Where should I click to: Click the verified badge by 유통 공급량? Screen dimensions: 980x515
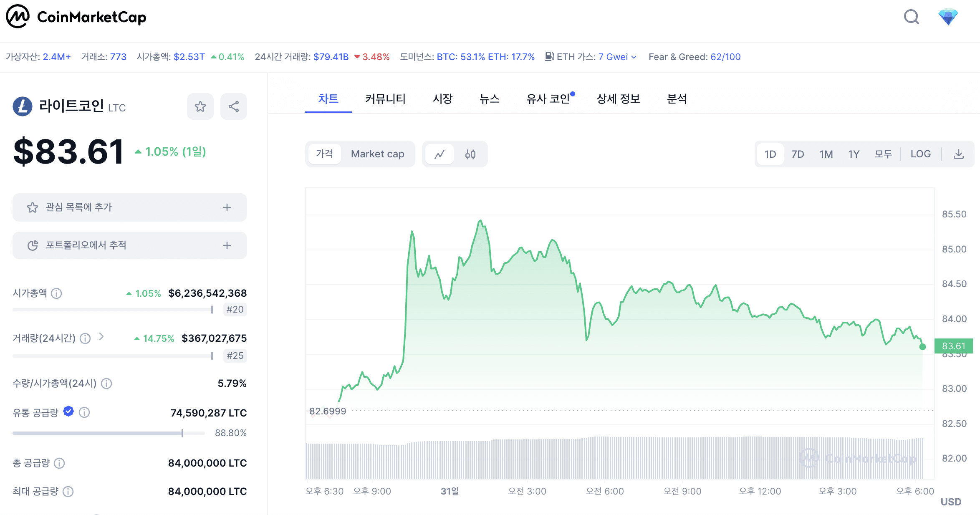pyautogui.click(x=68, y=411)
